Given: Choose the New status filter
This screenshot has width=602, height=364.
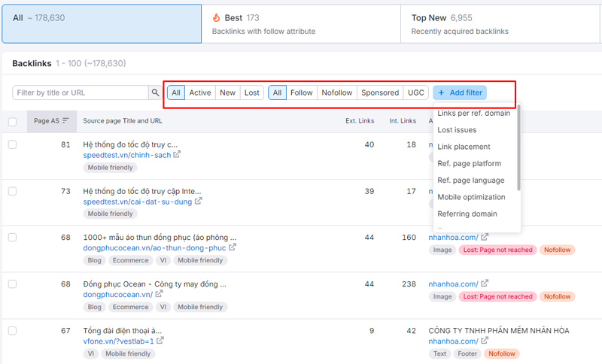Looking at the screenshot, I should [x=228, y=93].
